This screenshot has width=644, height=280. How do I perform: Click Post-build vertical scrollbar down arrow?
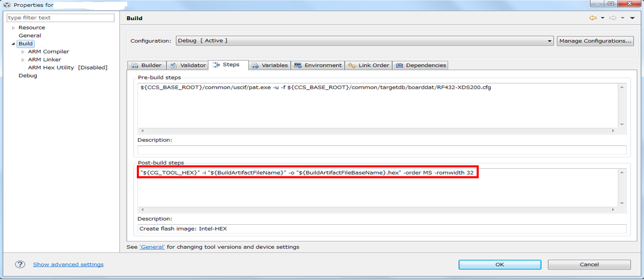(x=622, y=203)
